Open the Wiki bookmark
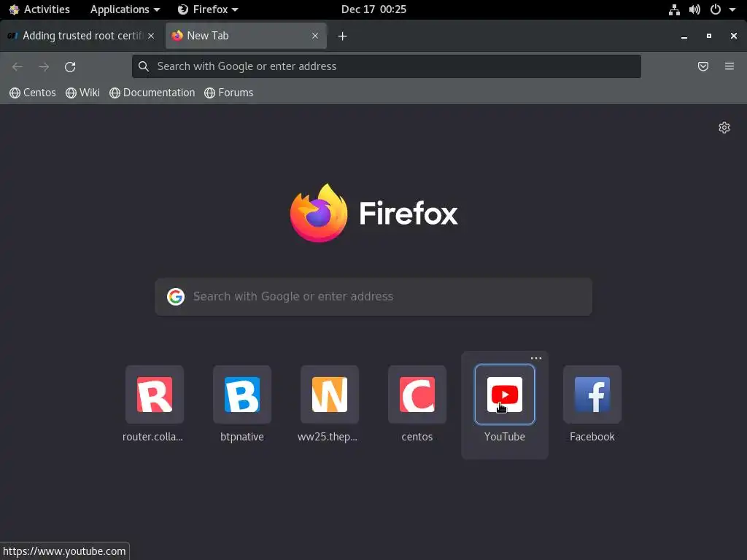 click(83, 93)
